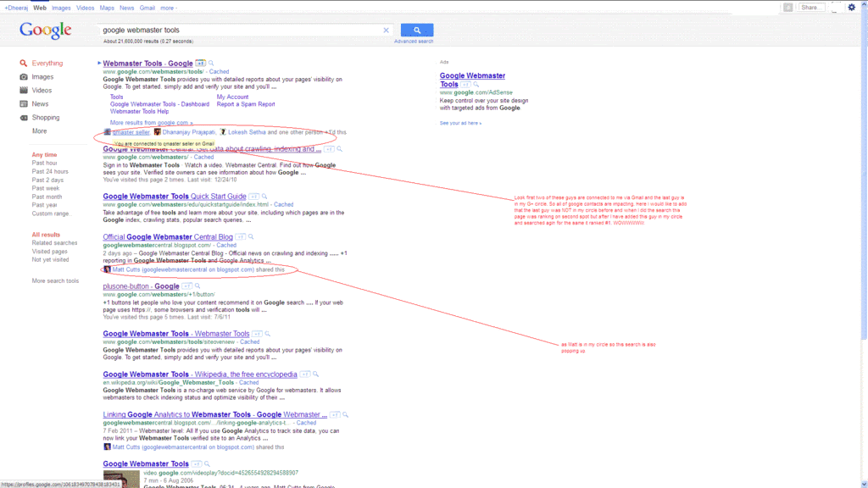Click the Videos film icon in sidebar
868x488 pixels.
[x=23, y=90]
